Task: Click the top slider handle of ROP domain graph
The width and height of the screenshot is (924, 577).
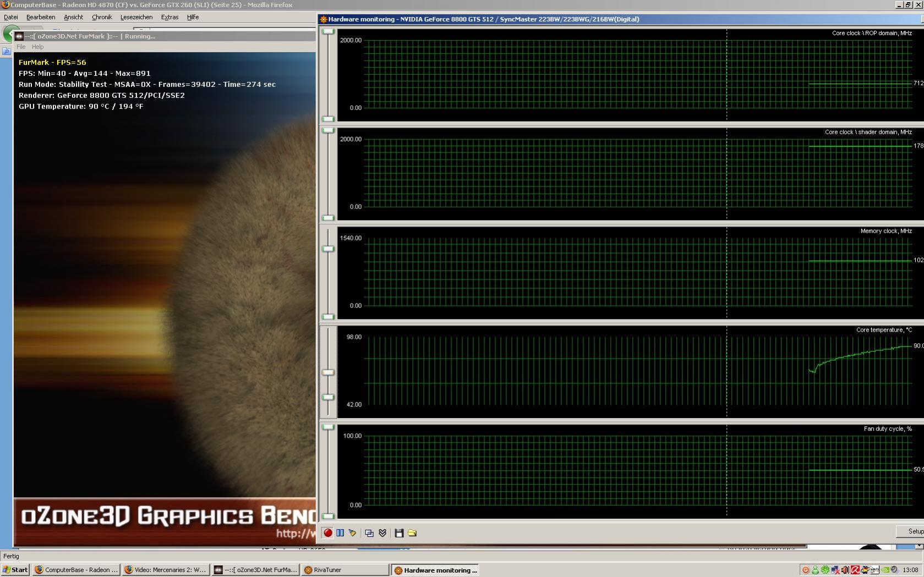Action: 328,31
